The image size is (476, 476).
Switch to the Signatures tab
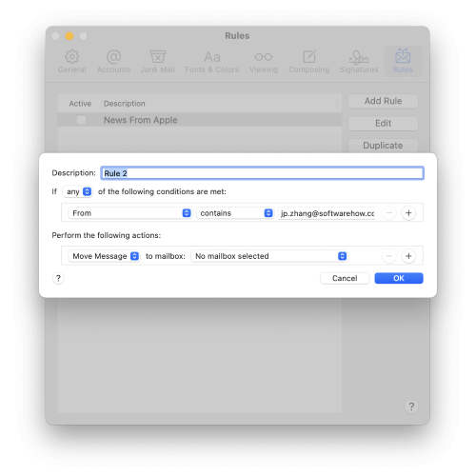pos(359,62)
